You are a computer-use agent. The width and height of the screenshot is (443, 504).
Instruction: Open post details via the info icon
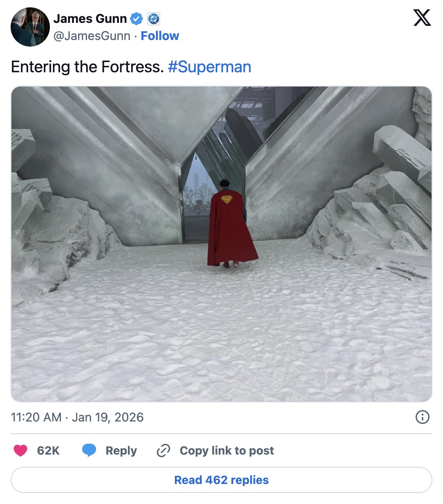click(x=423, y=417)
